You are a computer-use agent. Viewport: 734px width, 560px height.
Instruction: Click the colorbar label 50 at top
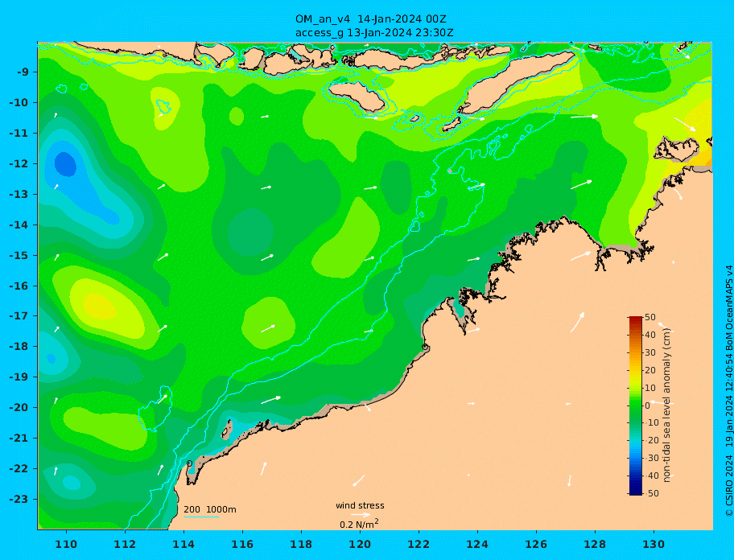pos(650,317)
